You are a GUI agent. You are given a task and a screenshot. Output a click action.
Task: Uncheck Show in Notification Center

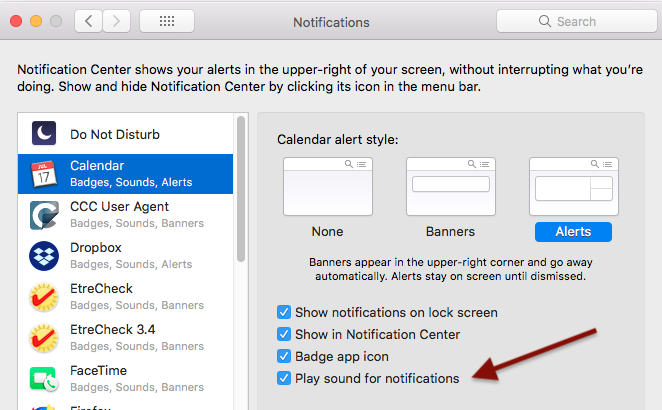[284, 334]
